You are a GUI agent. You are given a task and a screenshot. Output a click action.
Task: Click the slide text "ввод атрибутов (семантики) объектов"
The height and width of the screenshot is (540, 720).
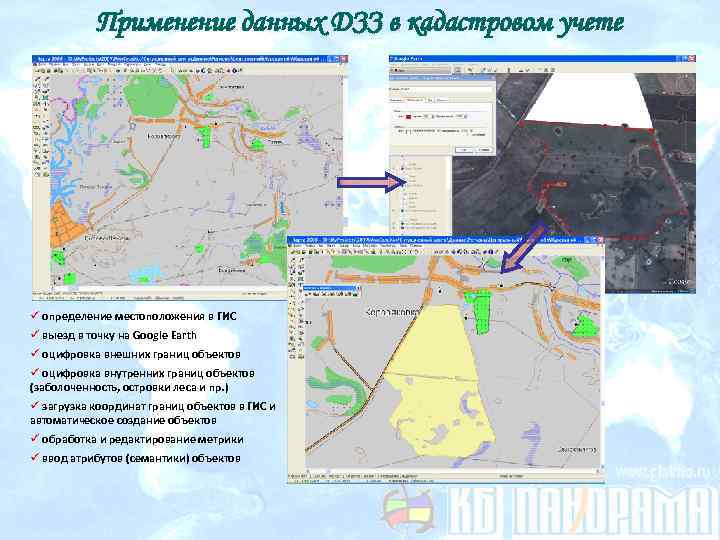(141, 458)
